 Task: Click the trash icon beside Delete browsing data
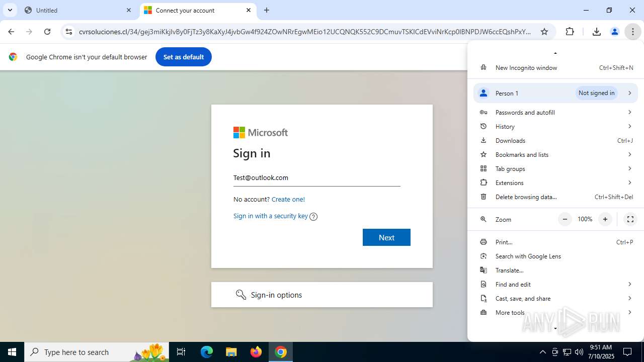point(484,197)
